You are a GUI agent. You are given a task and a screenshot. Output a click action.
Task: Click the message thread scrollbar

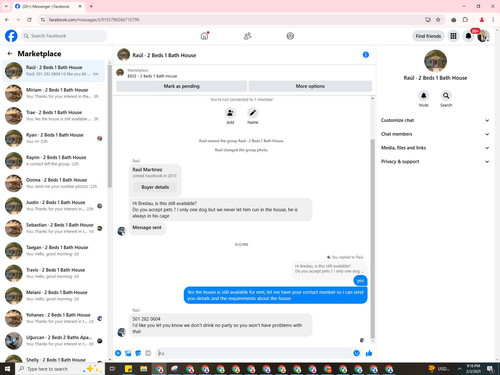pyautogui.click(x=372, y=238)
